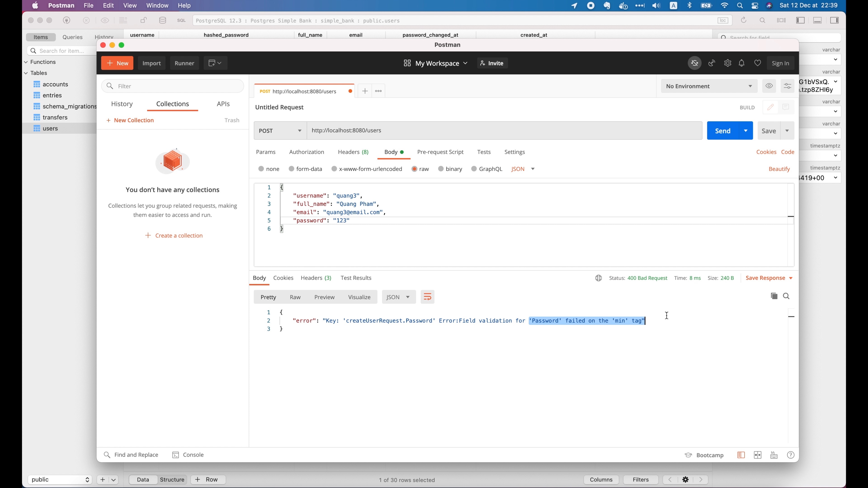Open the History sidebar tab
The width and height of the screenshot is (868, 488).
(x=122, y=104)
